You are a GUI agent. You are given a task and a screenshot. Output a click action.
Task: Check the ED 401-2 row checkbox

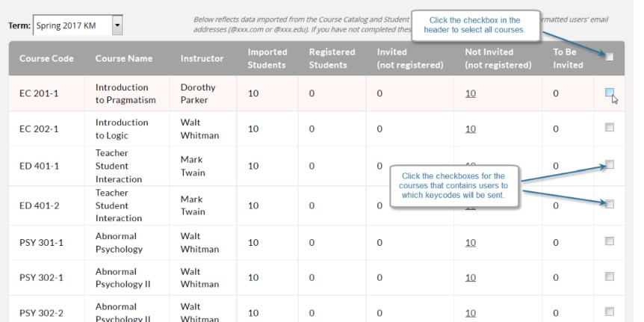(x=610, y=204)
